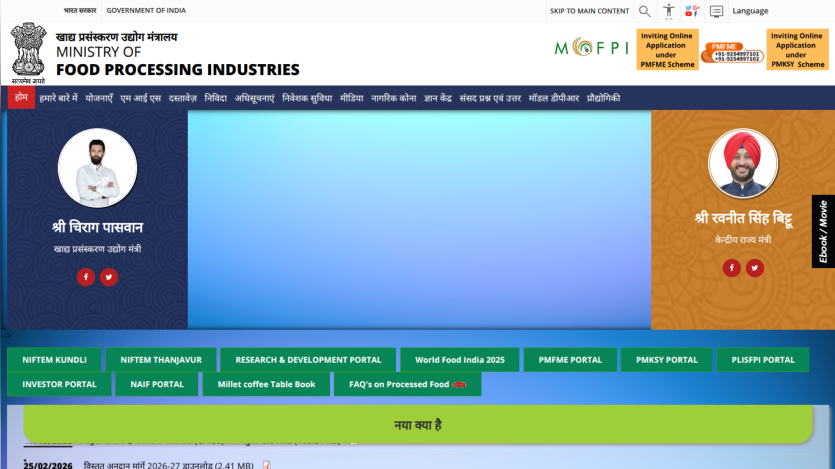
Task: Open PMKSY Scheme online application banner
Action: click(x=797, y=50)
